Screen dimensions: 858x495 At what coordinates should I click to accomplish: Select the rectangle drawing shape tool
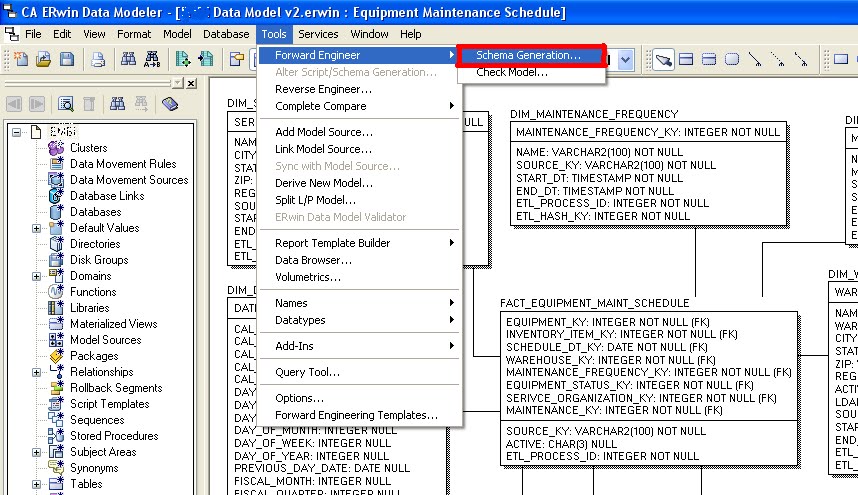pos(841,59)
